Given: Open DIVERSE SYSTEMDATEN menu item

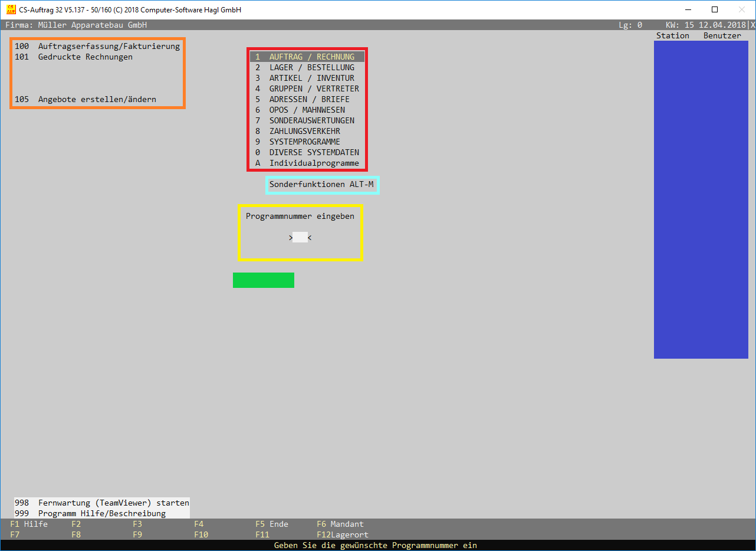Looking at the screenshot, I should [x=307, y=152].
